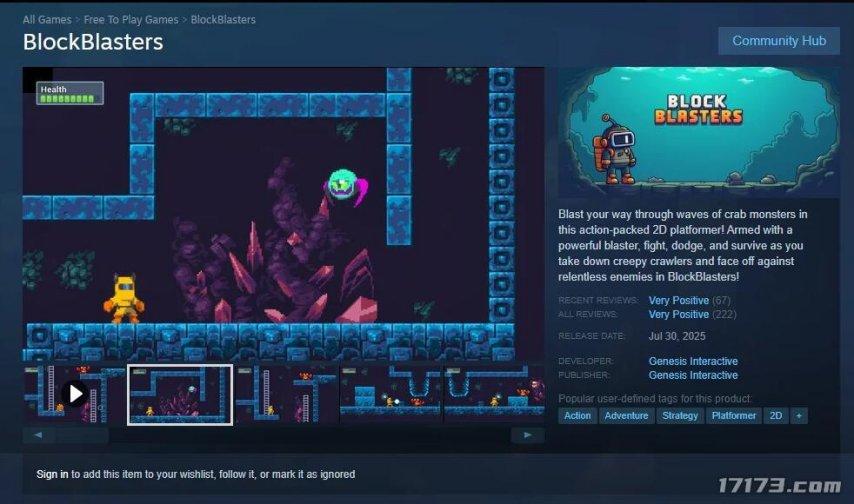Select the Platformer tag
The image size is (854, 504).
(733, 415)
